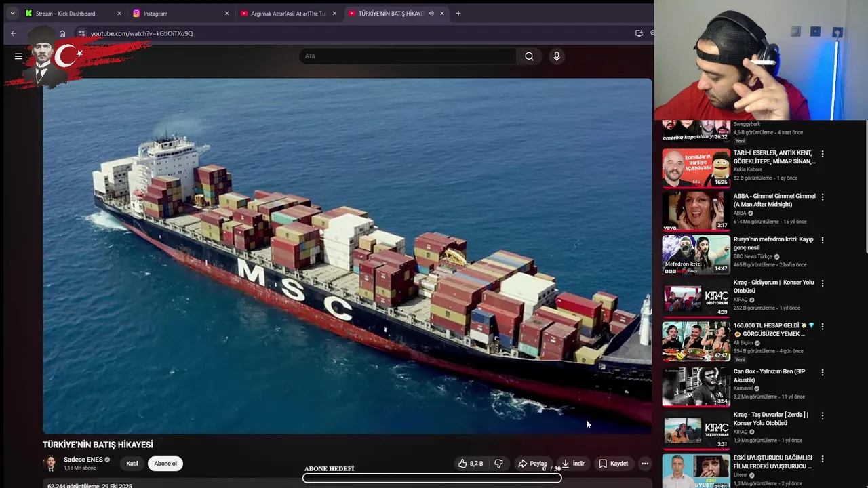868x488 pixels.
Task: Join the channel with Katıl
Action: (132, 464)
